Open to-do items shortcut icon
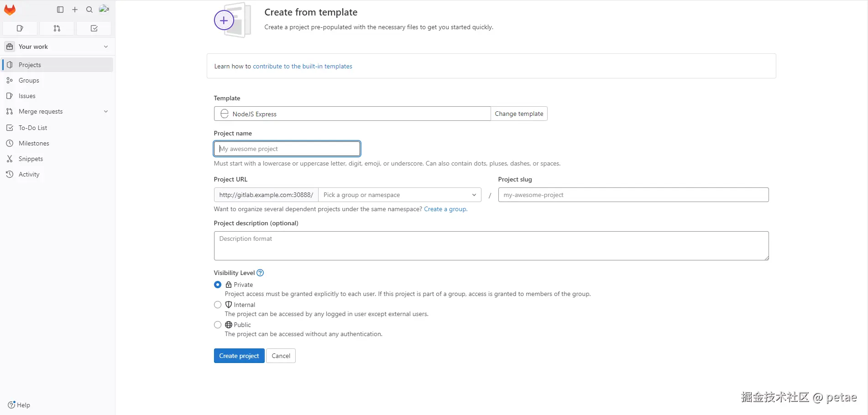Viewport: 868px width, 415px height. pyautogui.click(x=94, y=28)
